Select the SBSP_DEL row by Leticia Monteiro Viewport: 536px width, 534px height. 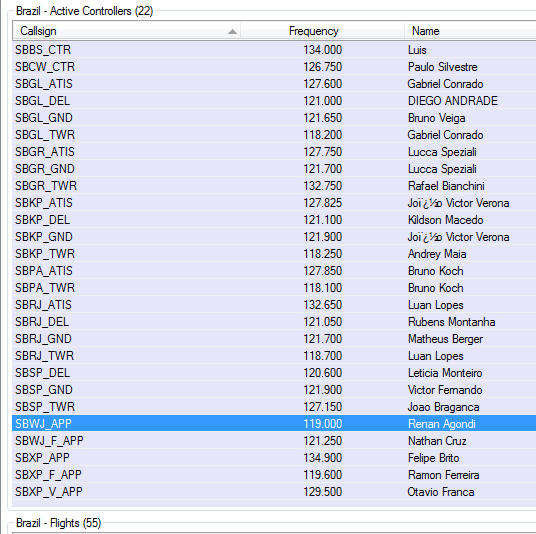click(x=274, y=373)
